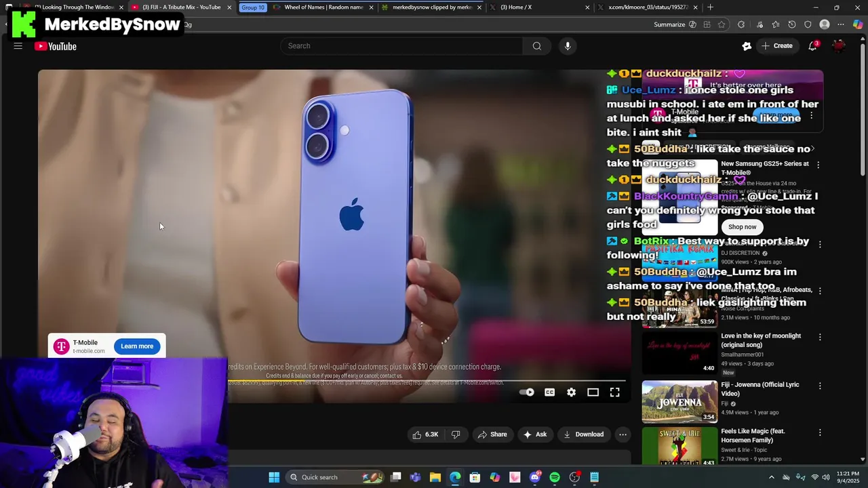Click the Share button

point(492,434)
